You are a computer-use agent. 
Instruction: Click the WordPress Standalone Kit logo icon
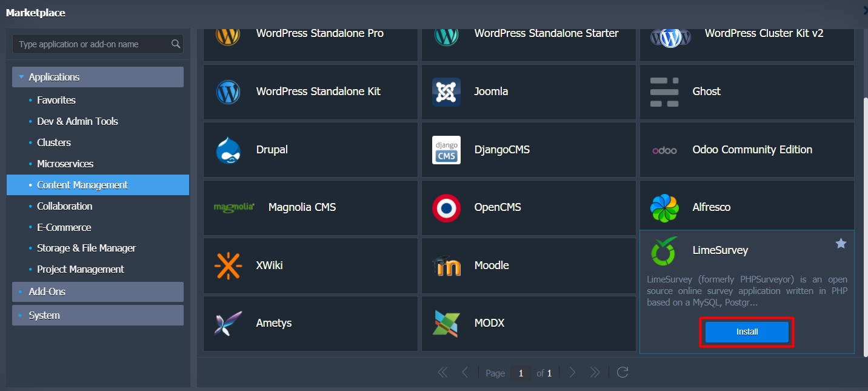(x=228, y=92)
